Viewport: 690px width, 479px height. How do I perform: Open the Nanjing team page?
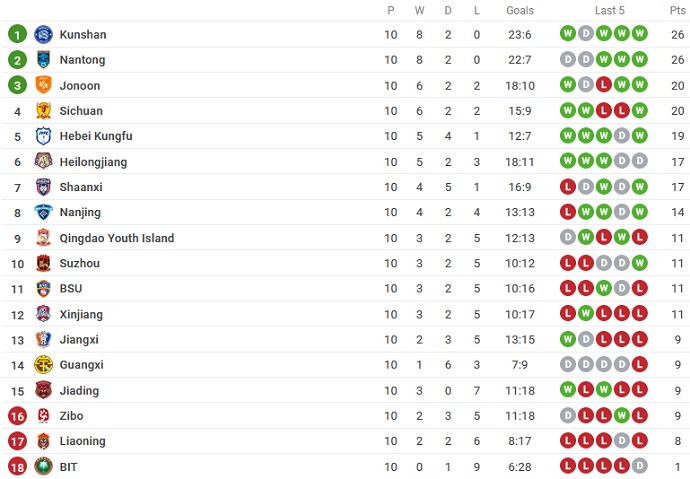pos(80,212)
